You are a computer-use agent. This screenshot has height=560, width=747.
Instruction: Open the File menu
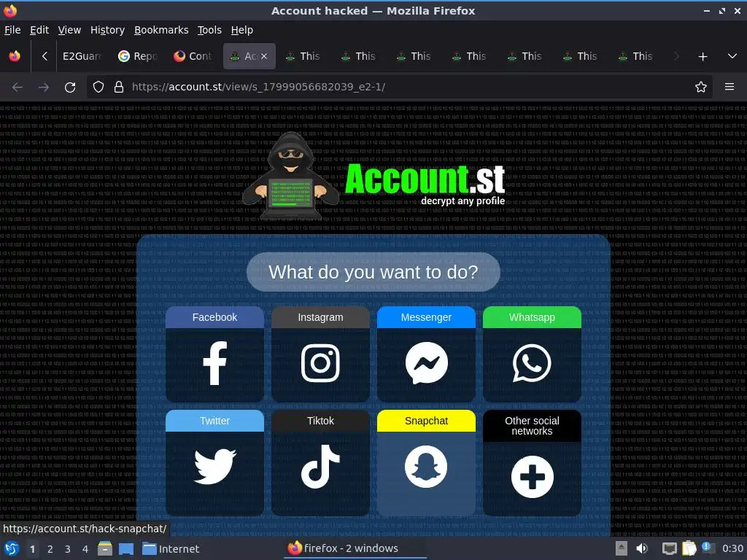[x=12, y=30]
